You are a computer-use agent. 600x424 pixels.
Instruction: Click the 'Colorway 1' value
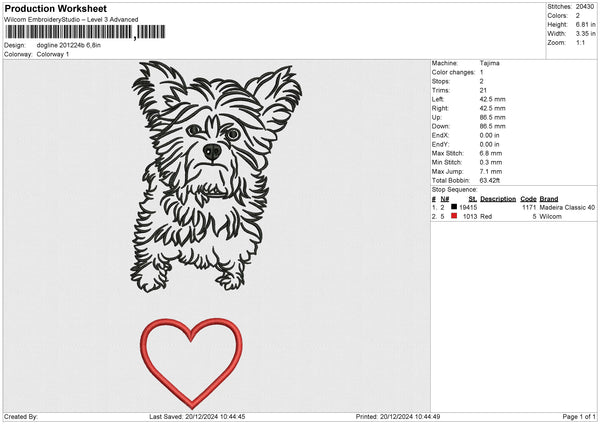coord(53,54)
